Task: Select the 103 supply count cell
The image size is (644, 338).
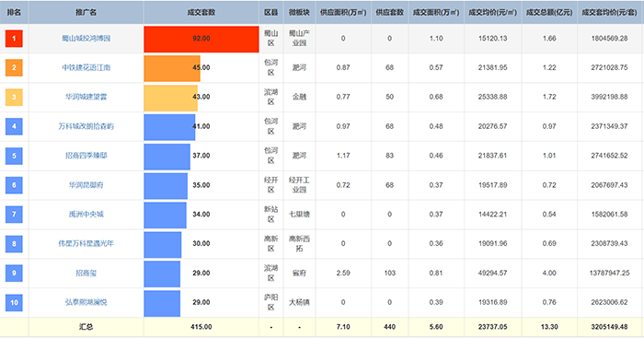Action: pyautogui.click(x=390, y=273)
